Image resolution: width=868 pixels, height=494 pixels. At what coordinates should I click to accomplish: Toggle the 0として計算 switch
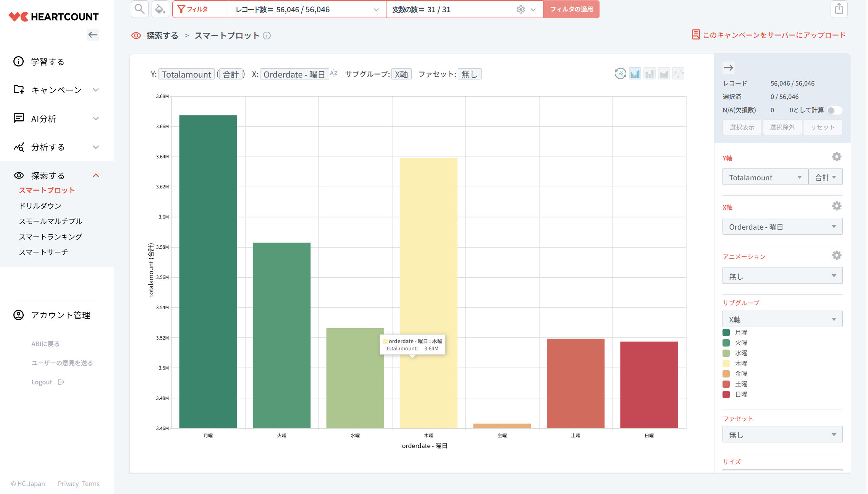coord(834,110)
